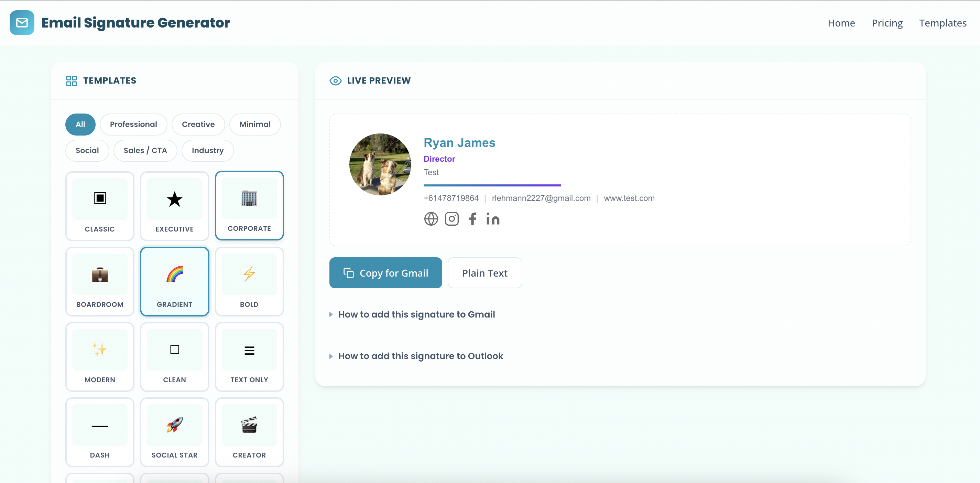Open the Templates nav link
Screen dimensions: 980x483
[x=943, y=23]
